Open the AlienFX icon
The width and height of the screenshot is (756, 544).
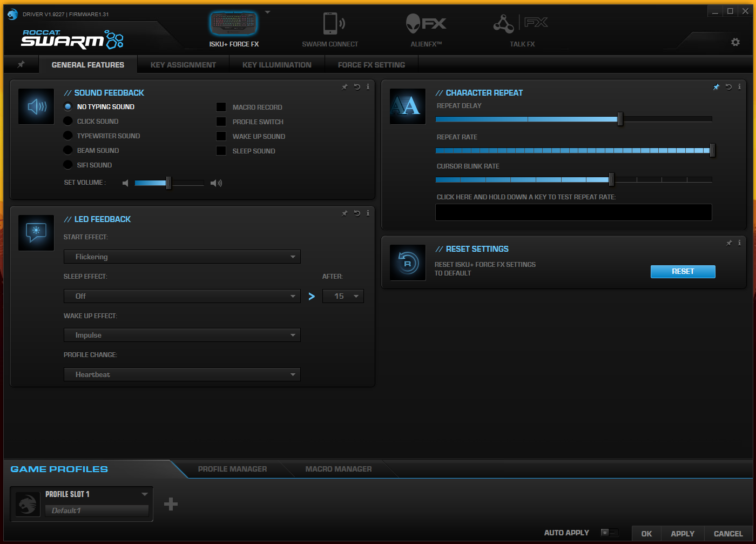click(426, 23)
